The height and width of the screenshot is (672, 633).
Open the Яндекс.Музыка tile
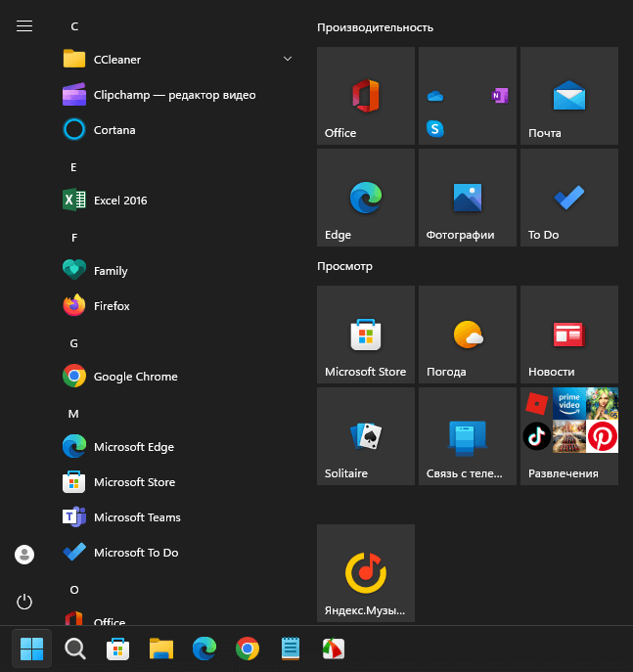click(366, 573)
